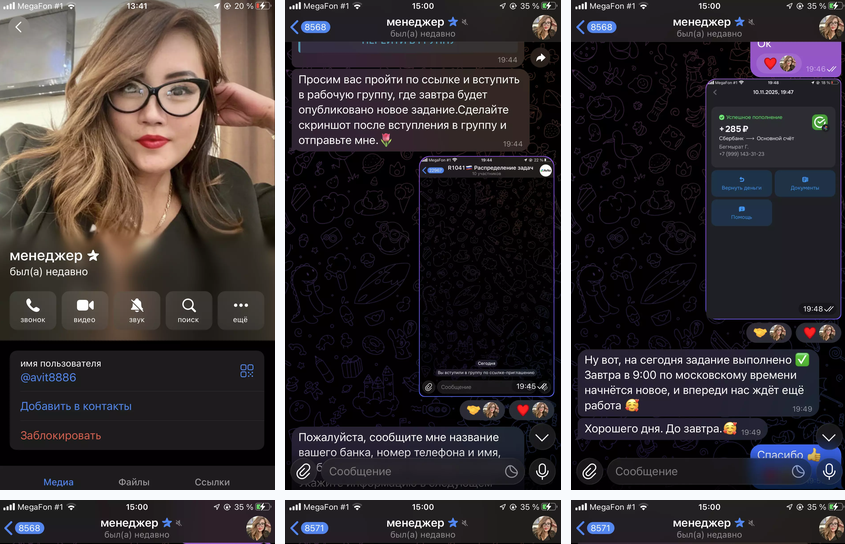The height and width of the screenshot is (544, 845).
Task: Open avatar in header of 'Просим вас' chat
Action: (544, 27)
